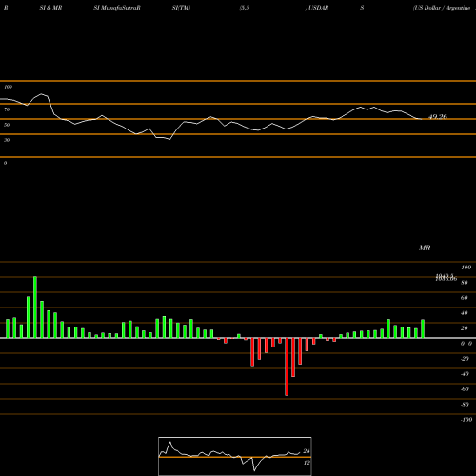Click the -80 label on the MR axis

coord(465,405)
